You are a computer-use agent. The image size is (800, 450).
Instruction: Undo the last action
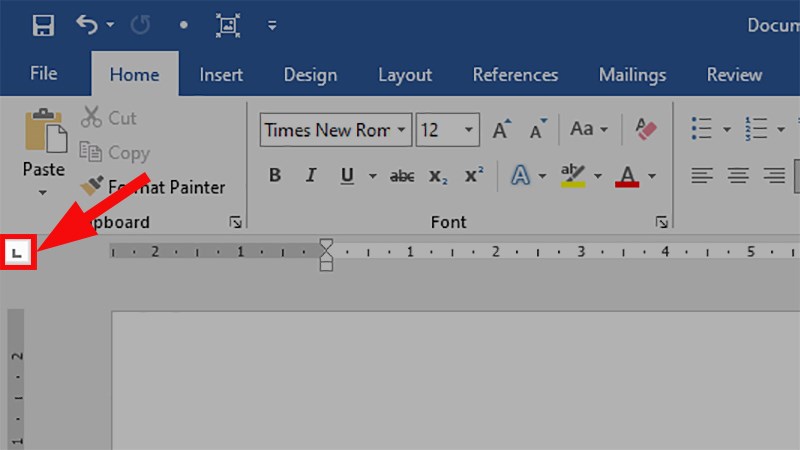pyautogui.click(x=87, y=24)
